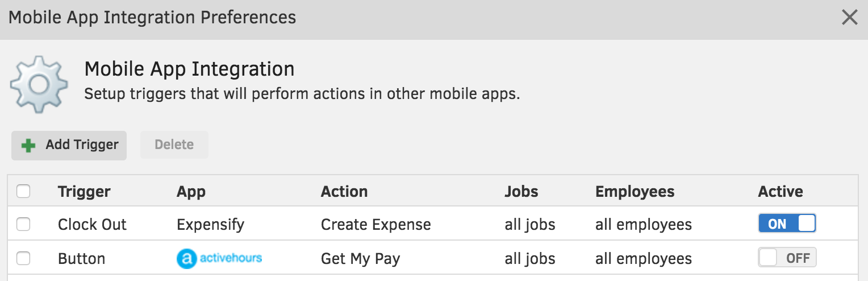Sort by the Trigger column header
This screenshot has width=868, height=281.
[84, 192]
